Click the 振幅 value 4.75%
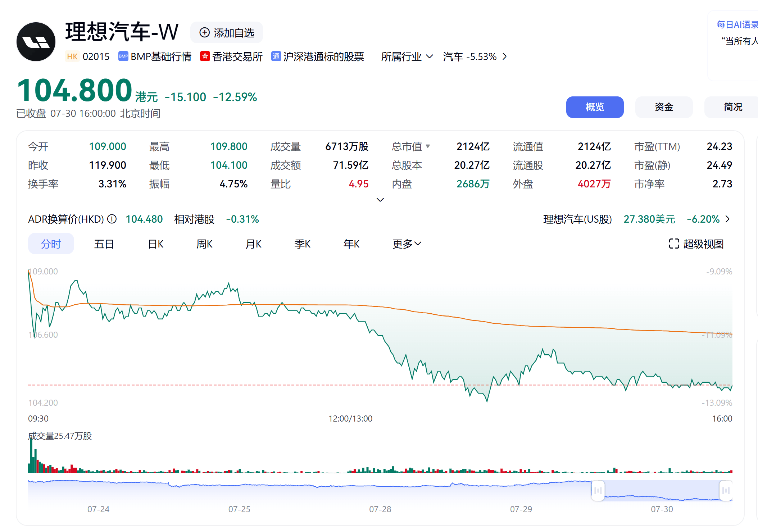The image size is (758, 532). pyautogui.click(x=233, y=184)
